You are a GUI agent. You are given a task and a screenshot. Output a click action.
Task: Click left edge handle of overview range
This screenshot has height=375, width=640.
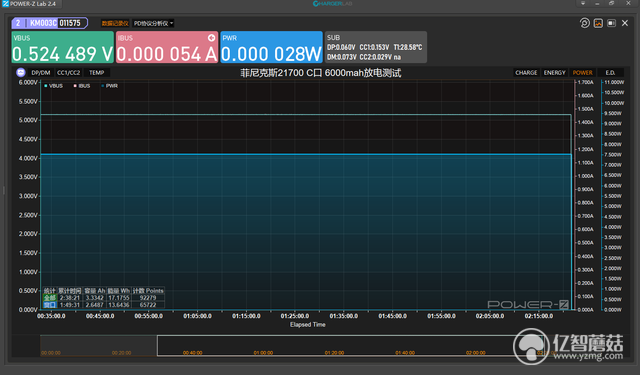tap(157, 346)
